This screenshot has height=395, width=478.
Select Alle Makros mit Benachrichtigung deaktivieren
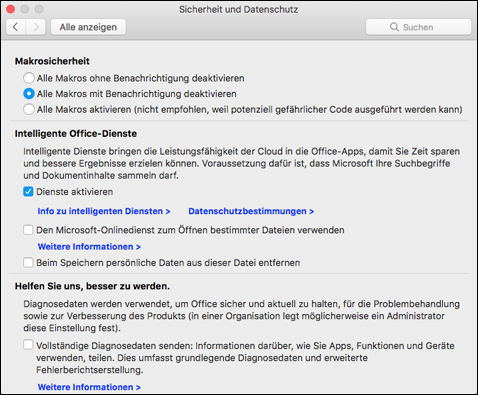tap(29, 94)
